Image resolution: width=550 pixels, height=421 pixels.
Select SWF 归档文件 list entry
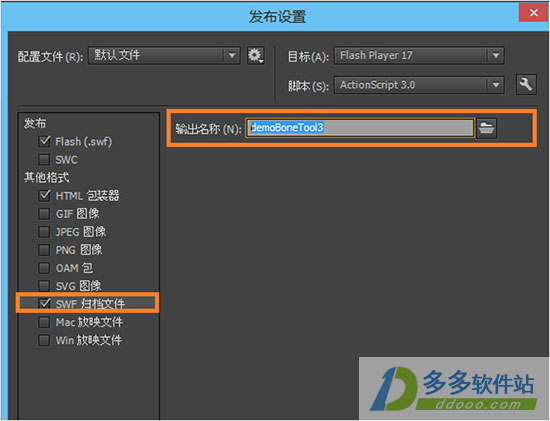[90, 304]
